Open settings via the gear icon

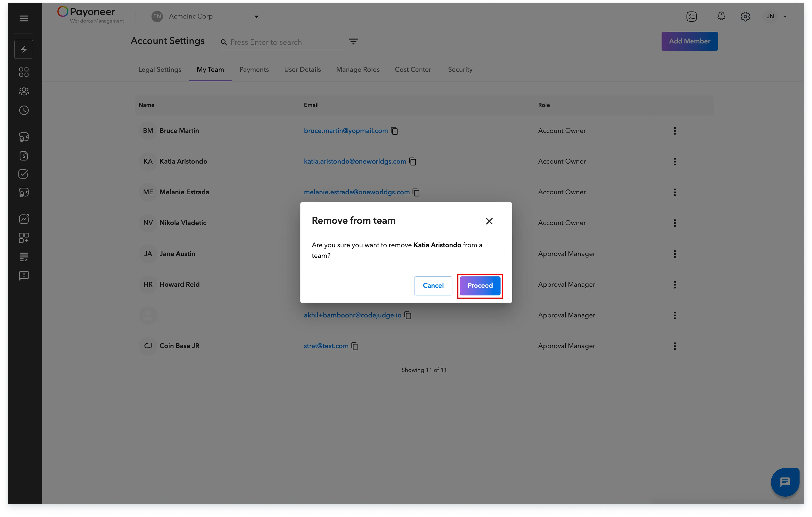[x=745, y=16]
